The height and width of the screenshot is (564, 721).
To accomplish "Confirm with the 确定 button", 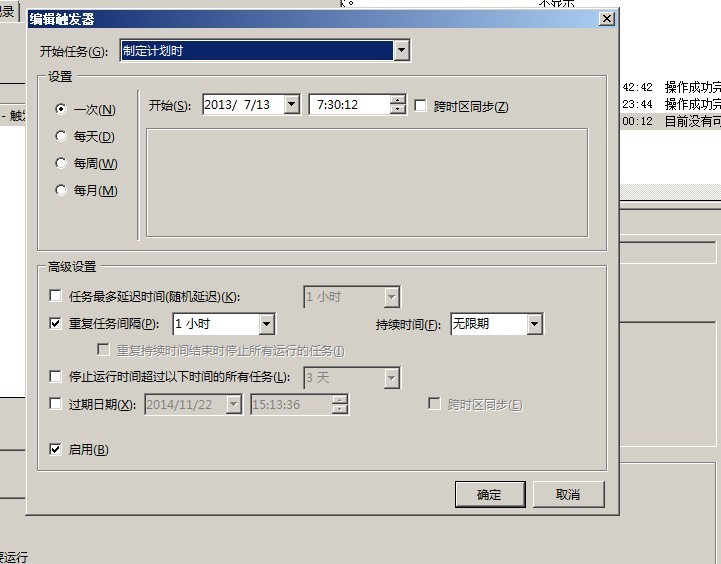I will click(x=490, y=495).
